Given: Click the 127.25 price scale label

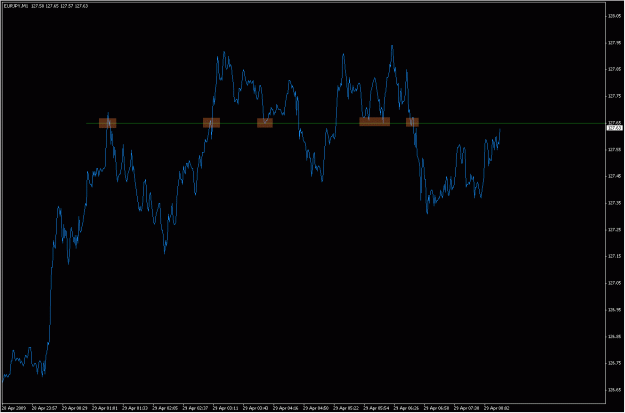Looking at the screenshot, I should (x=613, y=230).
